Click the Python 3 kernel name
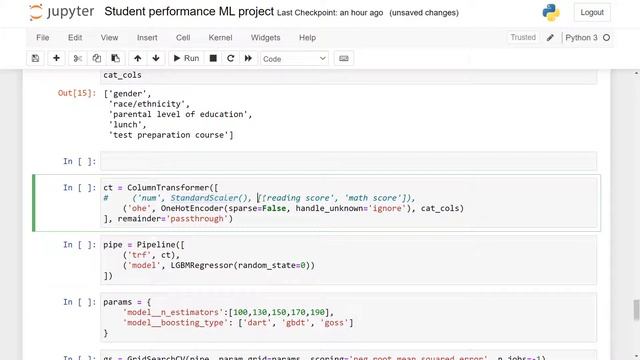Viewport: 640px width, 360px height. click(581, 38)
